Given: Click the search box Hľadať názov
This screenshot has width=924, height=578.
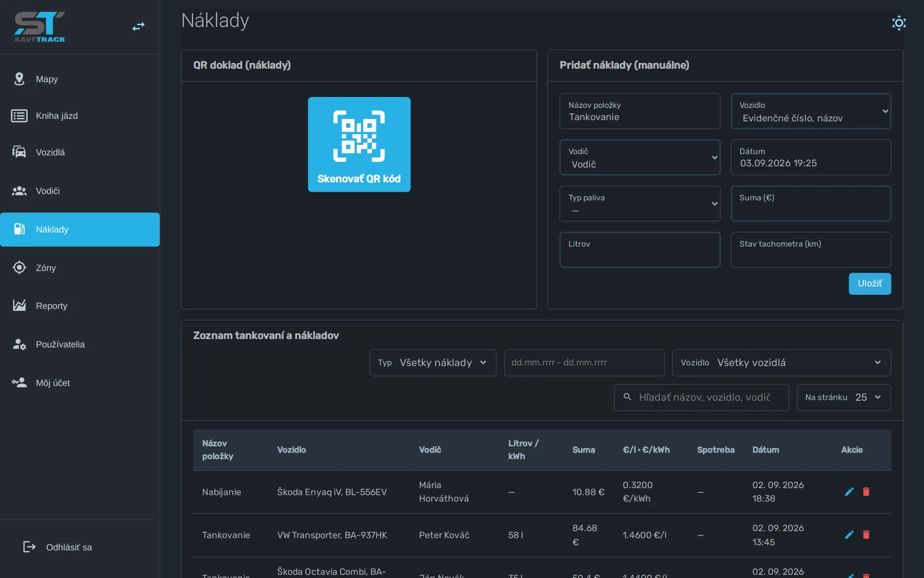Looking at the screenshot, I should pos(702,398).
